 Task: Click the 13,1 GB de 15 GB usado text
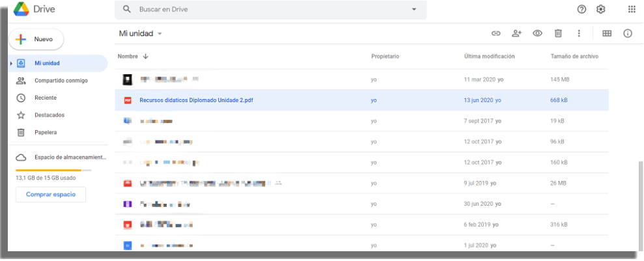[46, 178]
